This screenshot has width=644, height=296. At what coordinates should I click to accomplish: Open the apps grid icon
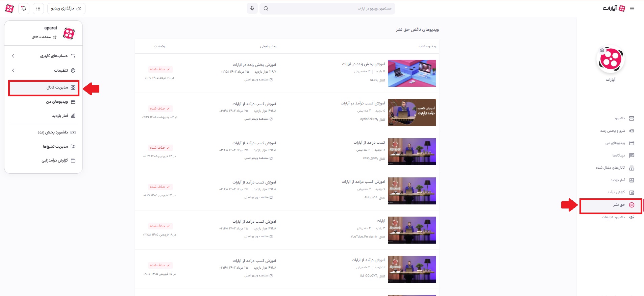[38, 8]
